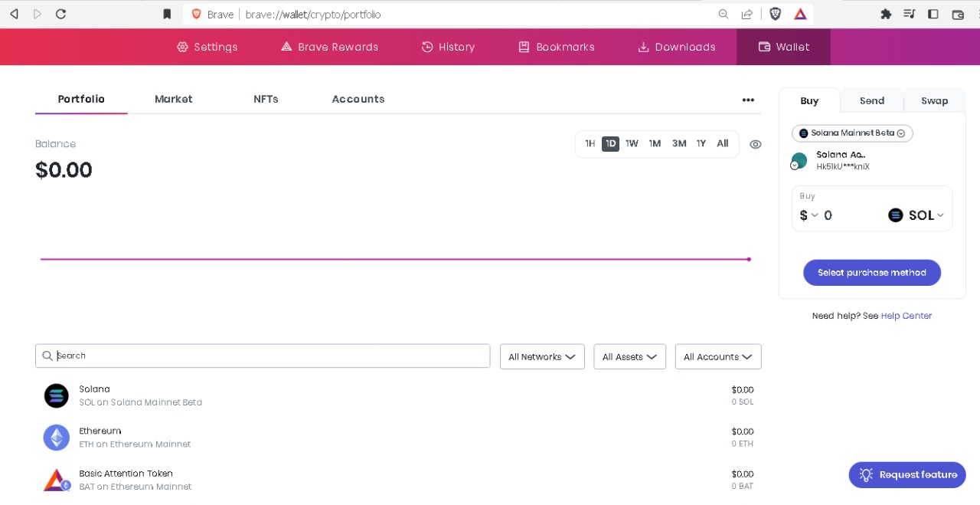Switch to the Buy panel tab
The image size is (980, 505).
coord(809,100)
